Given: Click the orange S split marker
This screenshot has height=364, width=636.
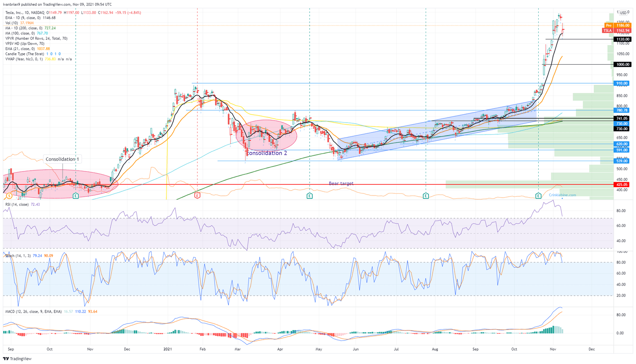Looking at the screenshot, I should pyautogui.click(x=9, y=195).
